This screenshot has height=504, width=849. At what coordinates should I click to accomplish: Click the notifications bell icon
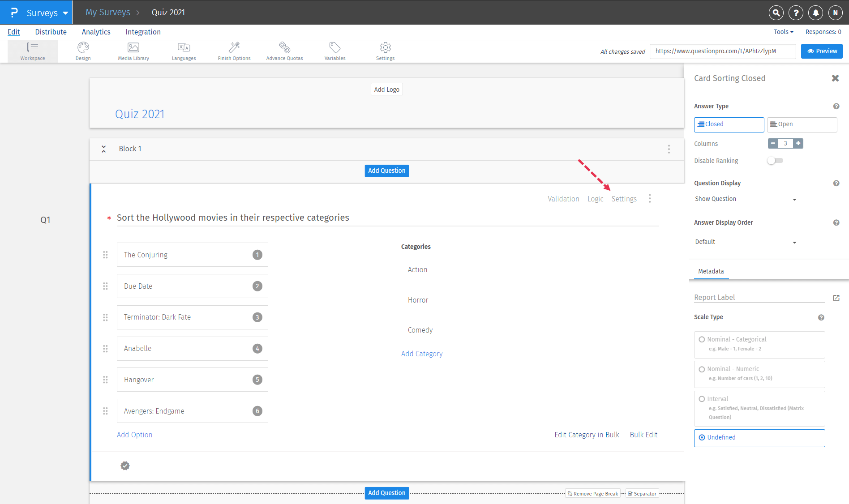click(815, 13)
